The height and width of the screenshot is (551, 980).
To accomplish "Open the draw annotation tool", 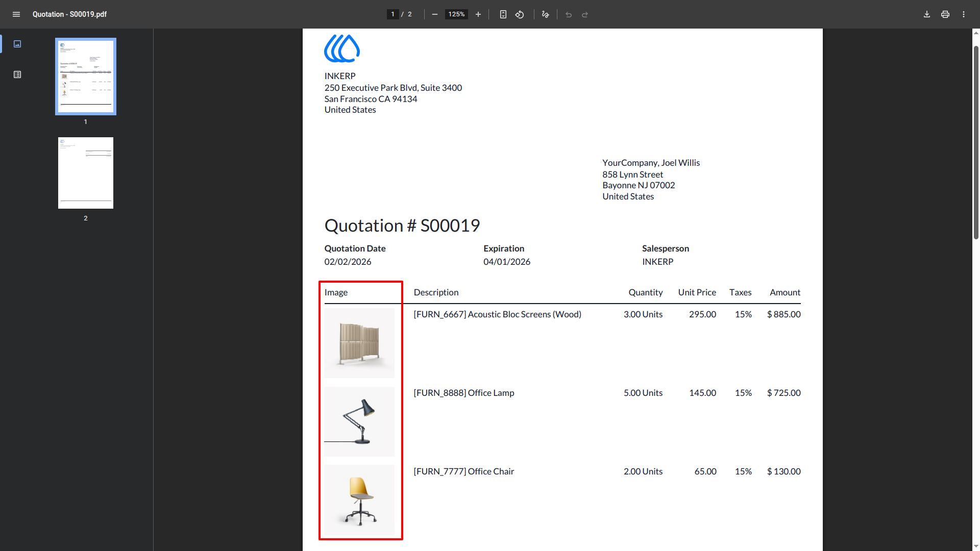I will pyautogui.click(x=545, y=14).
